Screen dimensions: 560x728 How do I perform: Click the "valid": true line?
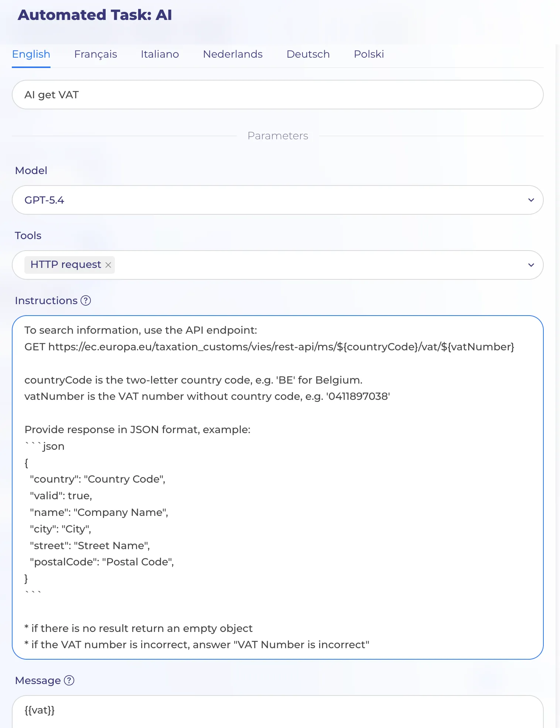(x=61, y=496)
